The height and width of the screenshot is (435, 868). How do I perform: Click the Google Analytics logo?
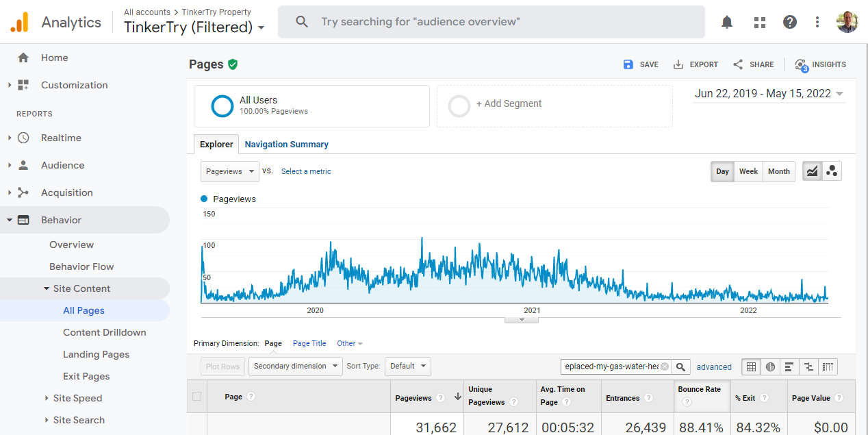(19, 22)
